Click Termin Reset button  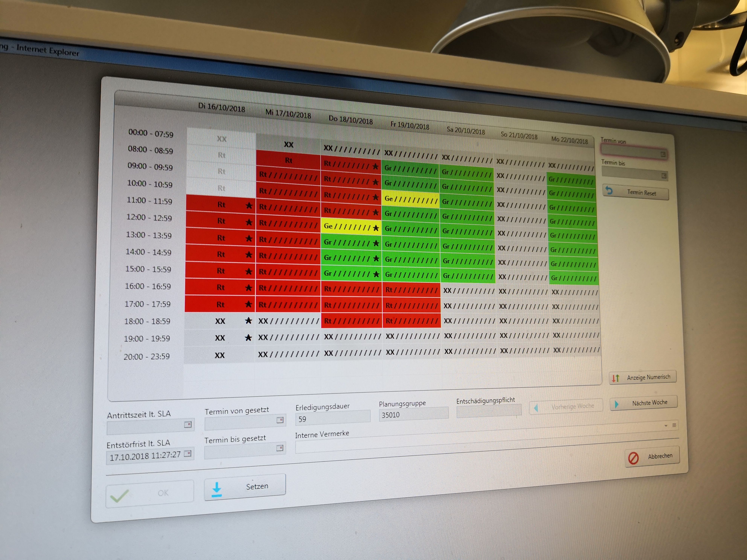coord(636,192)
